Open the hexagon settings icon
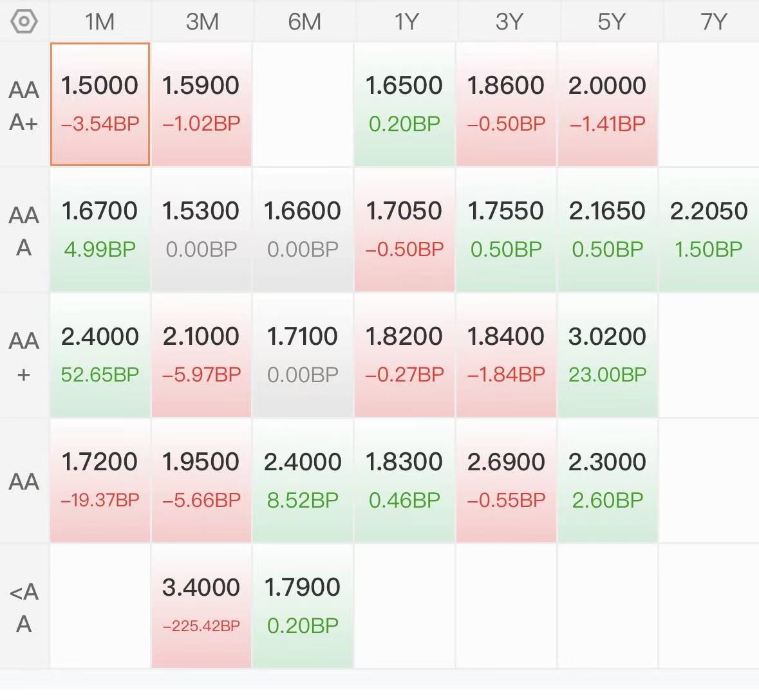 coord(24,21)
